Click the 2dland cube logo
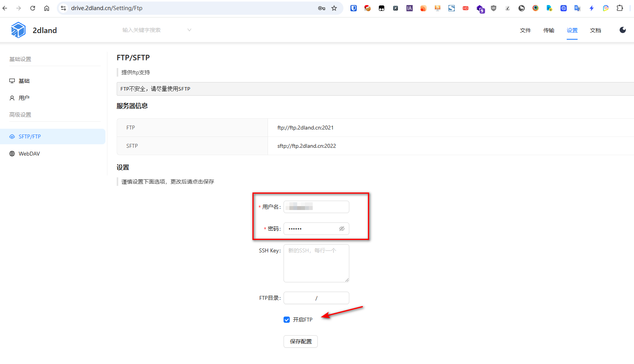Viewport: 634px width, 364px height. point(18,30)
